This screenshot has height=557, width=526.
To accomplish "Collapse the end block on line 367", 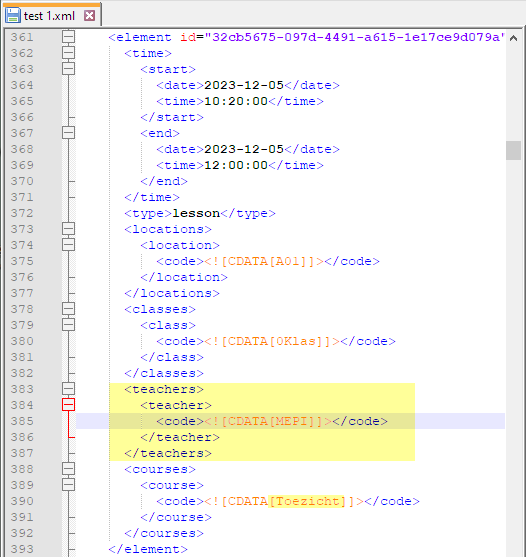I will pyautogui.click(x=69, y=133).
